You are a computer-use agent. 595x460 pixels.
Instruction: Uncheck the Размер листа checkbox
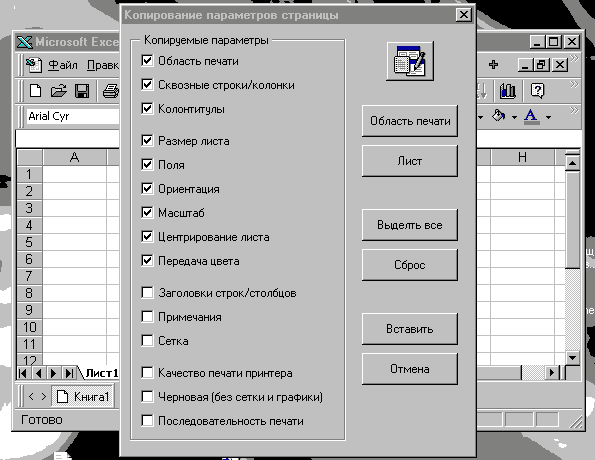147,140
